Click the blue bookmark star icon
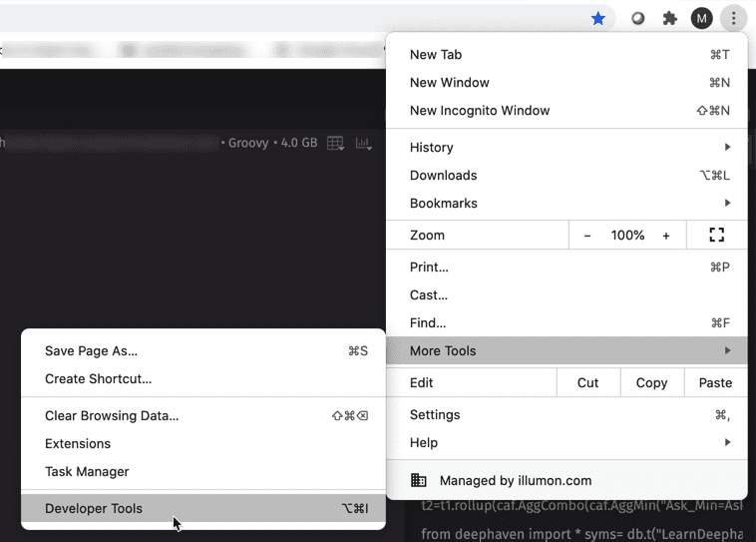The height and width of the screenshot is (542, 756). (598, 18)
